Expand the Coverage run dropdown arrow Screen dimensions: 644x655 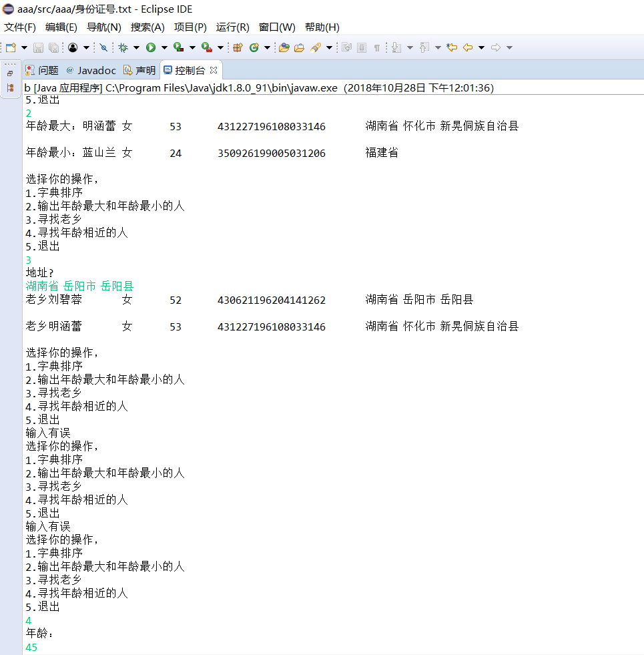pyautogui.click(x=192, y=47)
